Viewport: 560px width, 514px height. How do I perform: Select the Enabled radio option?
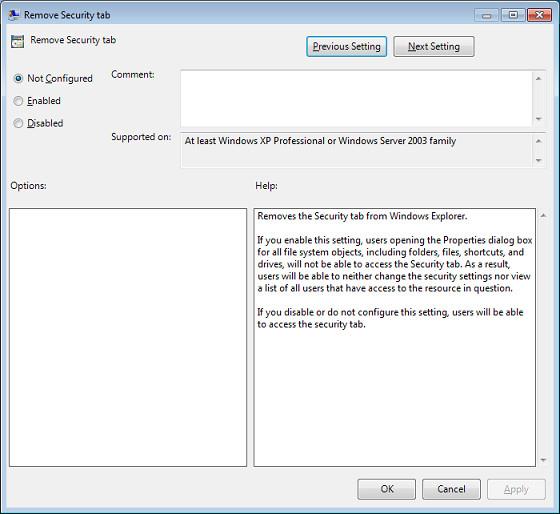click(x=18, y=101)
